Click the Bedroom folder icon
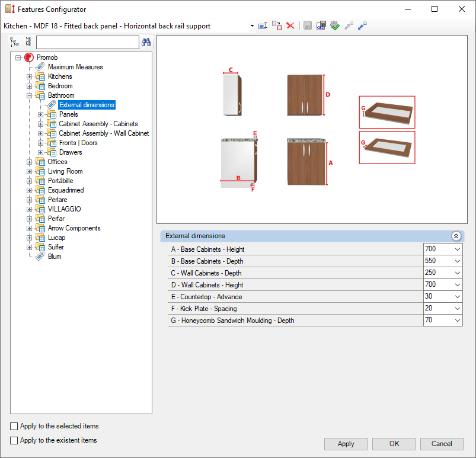Image resolution: width=476 pixels, height=458 pixels. [x=40, y=86]
